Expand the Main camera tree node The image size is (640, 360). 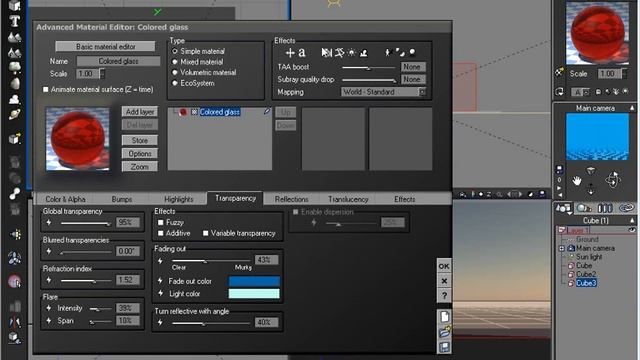[x=561, y=248]
